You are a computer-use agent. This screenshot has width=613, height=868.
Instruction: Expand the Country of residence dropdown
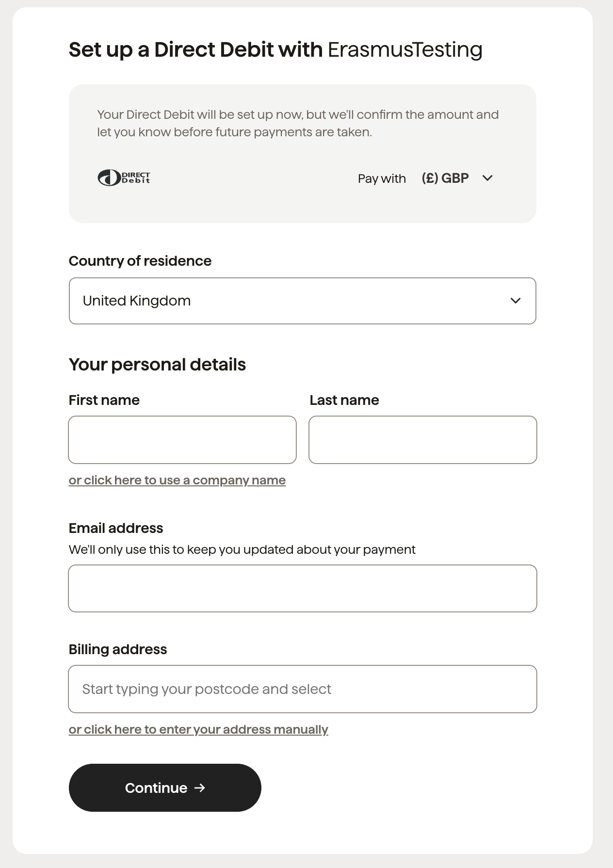pos(303,301)
